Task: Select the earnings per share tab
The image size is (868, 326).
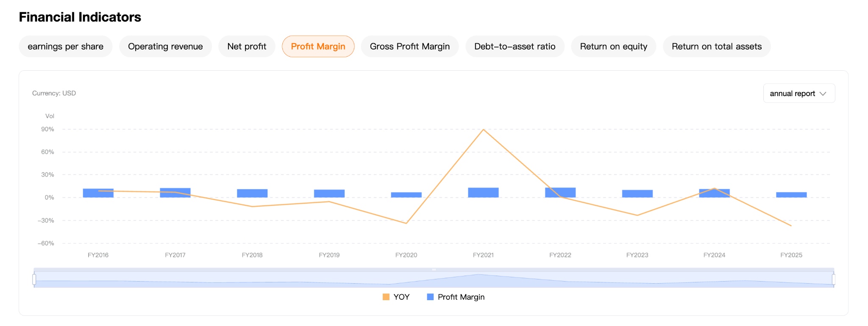Action: 65,47
